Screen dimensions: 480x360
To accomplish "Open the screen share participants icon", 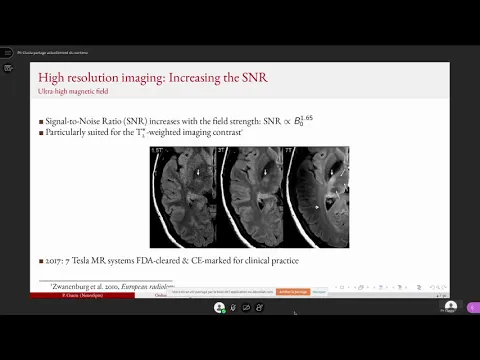I will 259,307.
